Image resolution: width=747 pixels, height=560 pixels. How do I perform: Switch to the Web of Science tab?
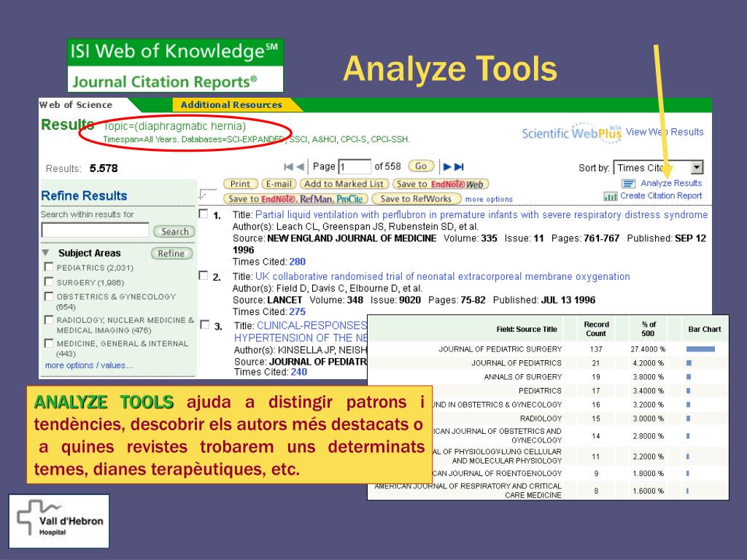76,105
